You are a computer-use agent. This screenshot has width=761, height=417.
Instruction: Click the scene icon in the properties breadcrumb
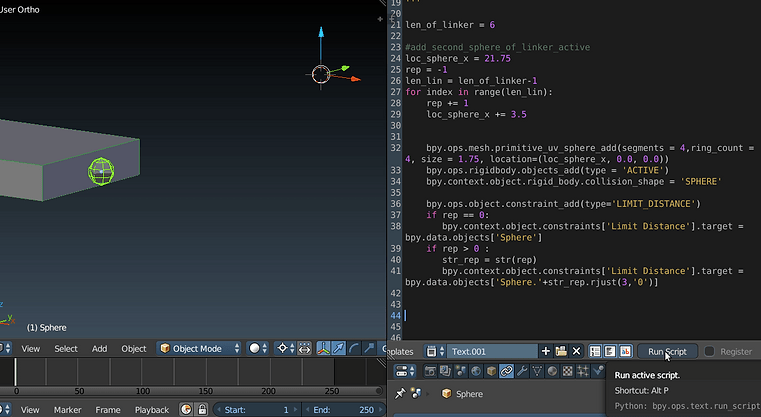[x=416, y=394]
